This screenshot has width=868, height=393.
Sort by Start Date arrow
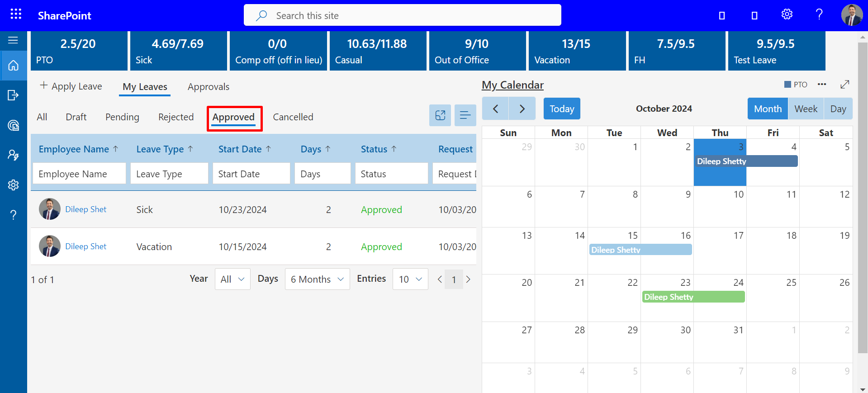tap(268, 149)
